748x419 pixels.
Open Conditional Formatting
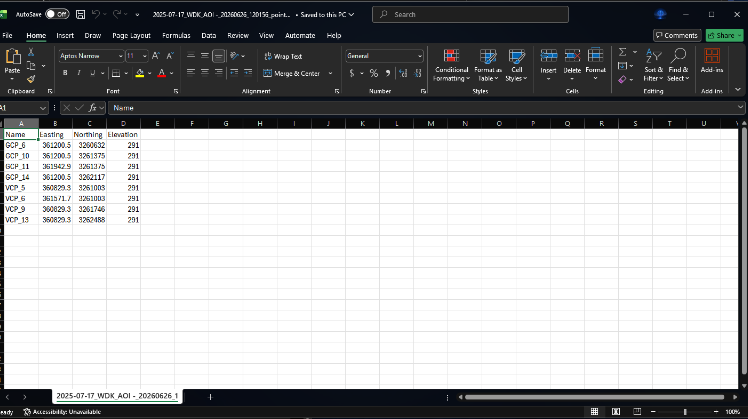(x=451, y=65)
